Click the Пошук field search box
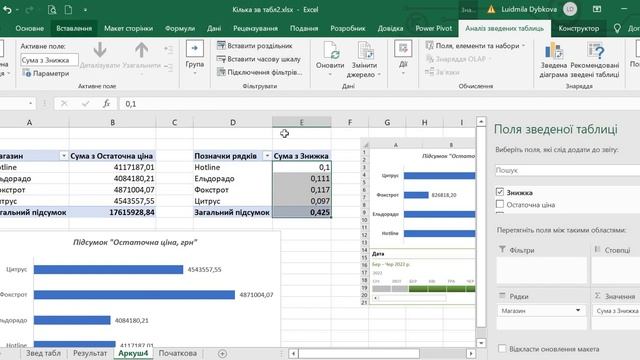Viewport: 640px width, 360px height. 567,170
